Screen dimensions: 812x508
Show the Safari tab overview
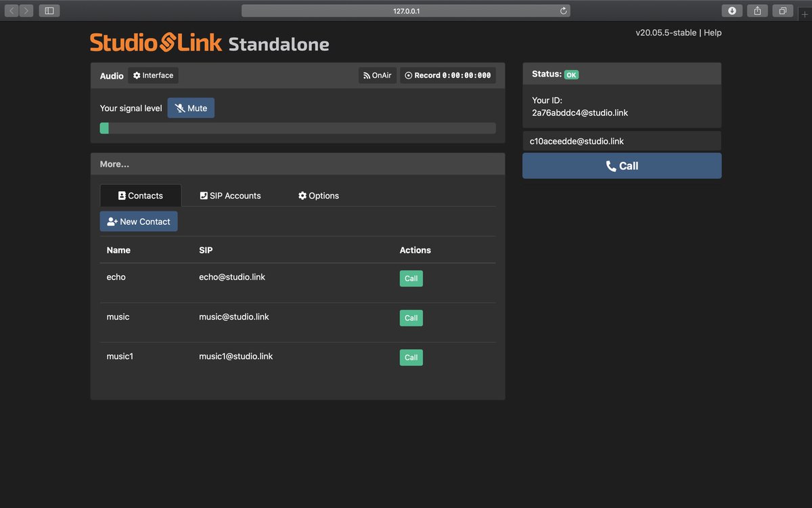[782, 11]
